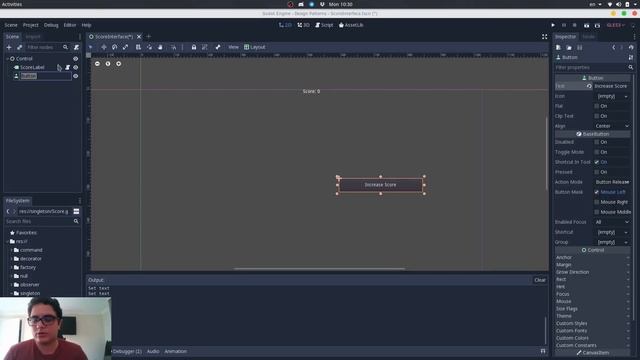Switch to the Script workspace
The height and width of the screenshot is (360, 640).
(324, 25)
